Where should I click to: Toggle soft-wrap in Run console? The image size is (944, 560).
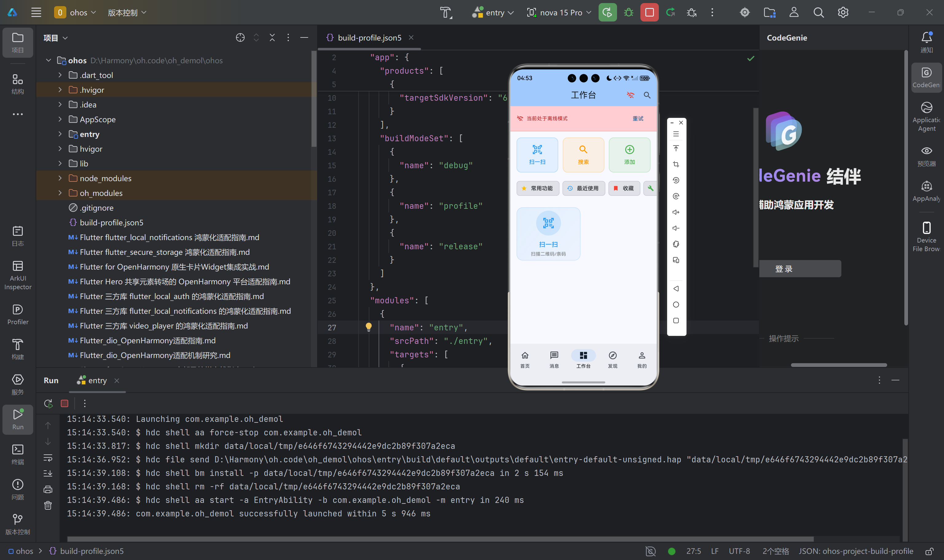[48, 458]
